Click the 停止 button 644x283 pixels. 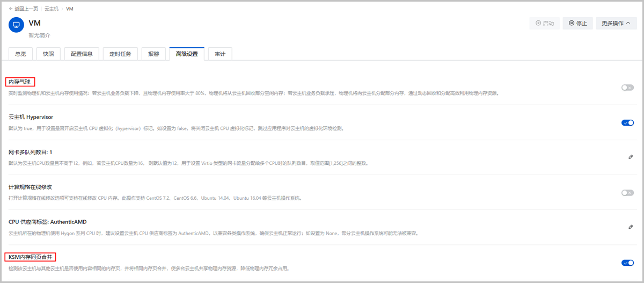pyautogui.click(x=577, y=23)
